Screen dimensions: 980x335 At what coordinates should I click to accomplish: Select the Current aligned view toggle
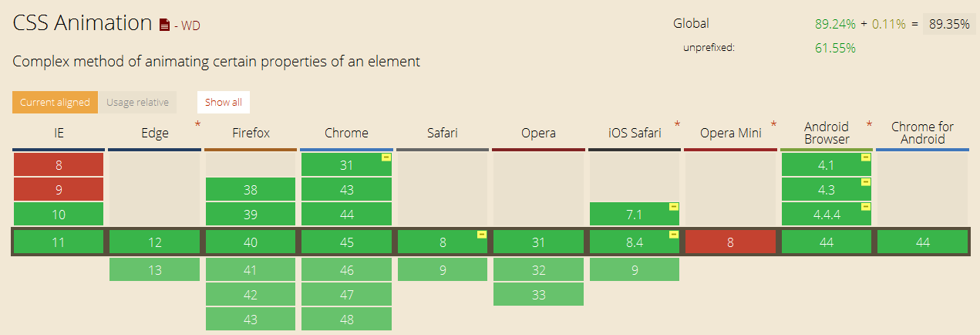point(55,103)
